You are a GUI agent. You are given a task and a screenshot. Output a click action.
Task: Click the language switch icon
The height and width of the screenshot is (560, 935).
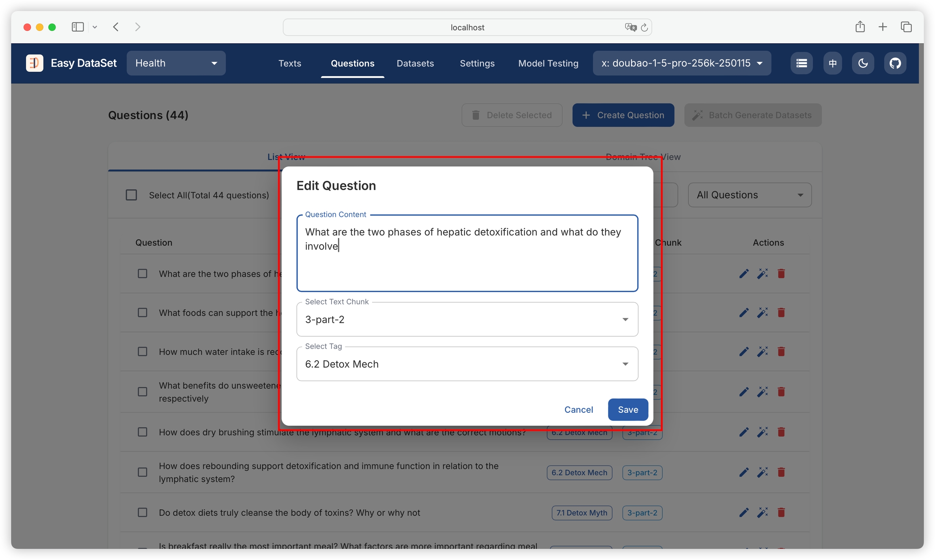point(832,63)
